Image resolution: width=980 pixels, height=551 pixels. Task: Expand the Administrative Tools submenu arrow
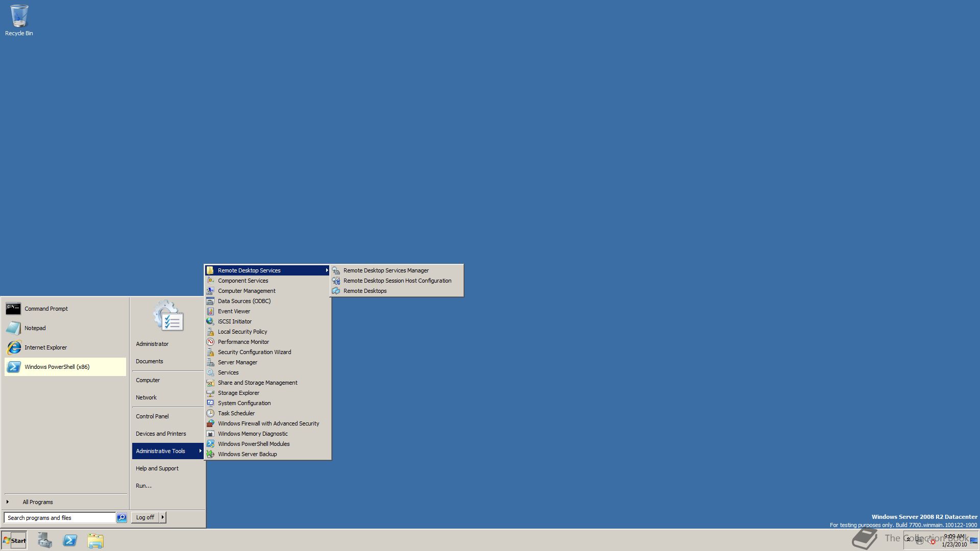point(200,451)
